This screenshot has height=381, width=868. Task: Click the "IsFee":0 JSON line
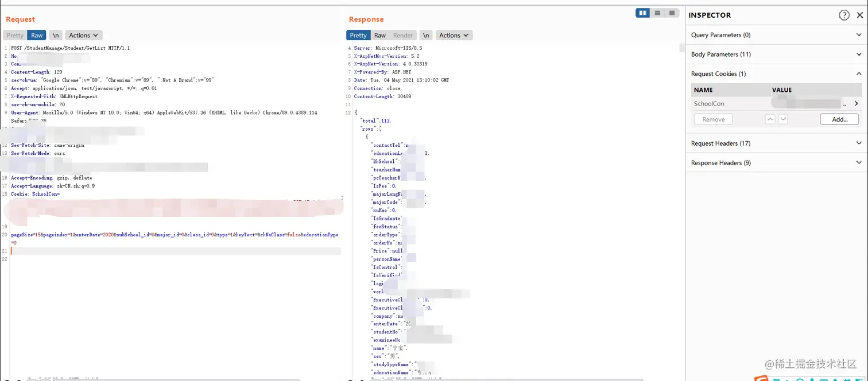pos(384,186)
